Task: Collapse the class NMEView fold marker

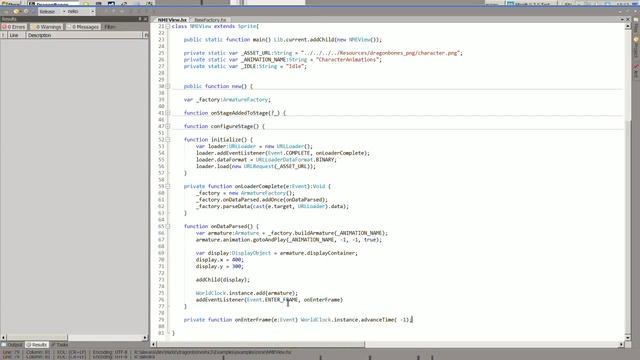Action: point(168,26)
